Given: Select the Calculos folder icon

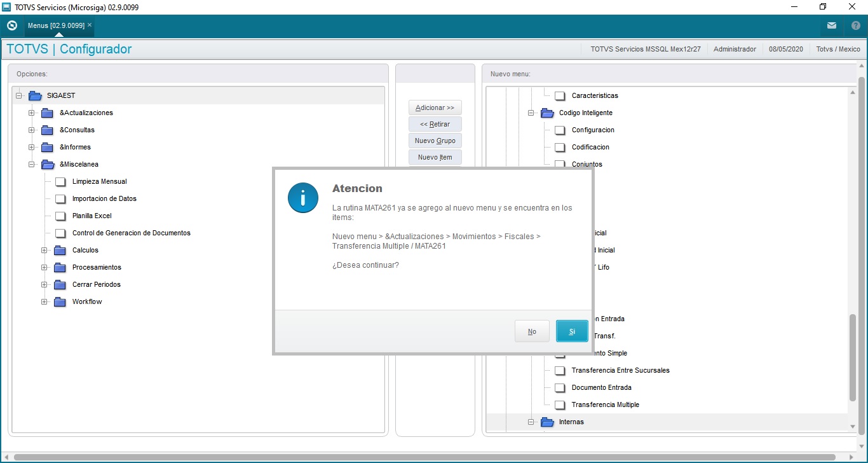Looking at the screenshot, I should pos(60,250).
